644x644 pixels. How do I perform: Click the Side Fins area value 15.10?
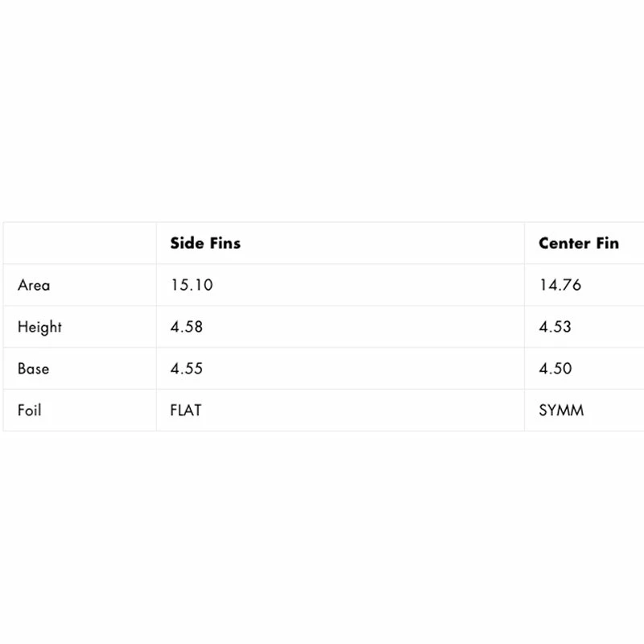tap(192, 285)
